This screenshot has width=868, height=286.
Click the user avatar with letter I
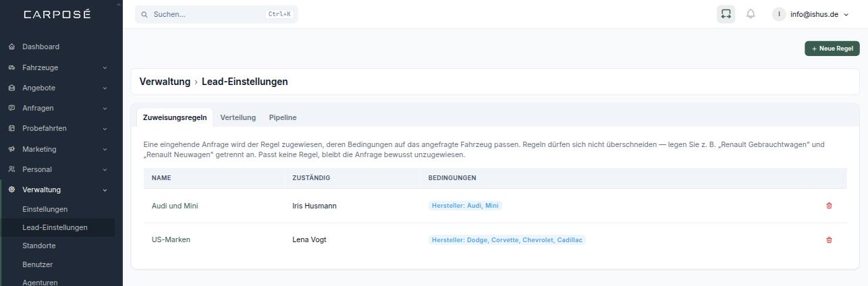coord(779,14)
